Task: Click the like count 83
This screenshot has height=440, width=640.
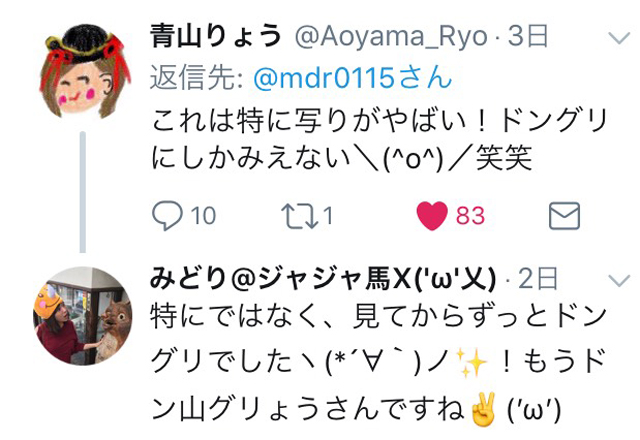Action: (470, 216)
